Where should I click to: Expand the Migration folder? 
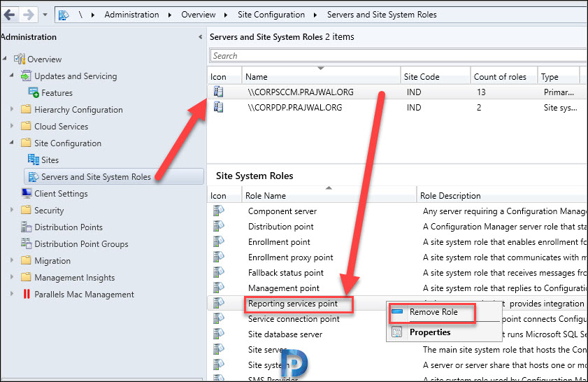coord(12,260)
